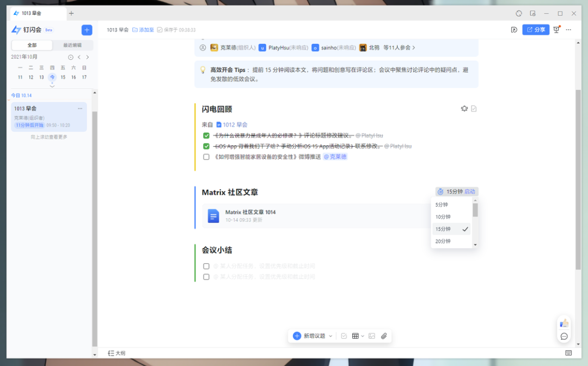
Task: Select day 13 in the calendar
Action: [x=41, y=77]
